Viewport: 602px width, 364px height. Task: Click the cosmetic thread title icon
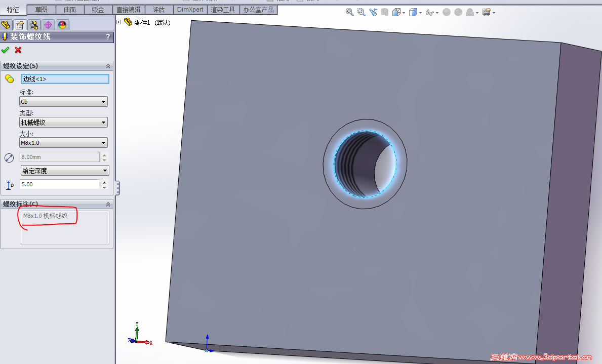(x=5, y=37)
